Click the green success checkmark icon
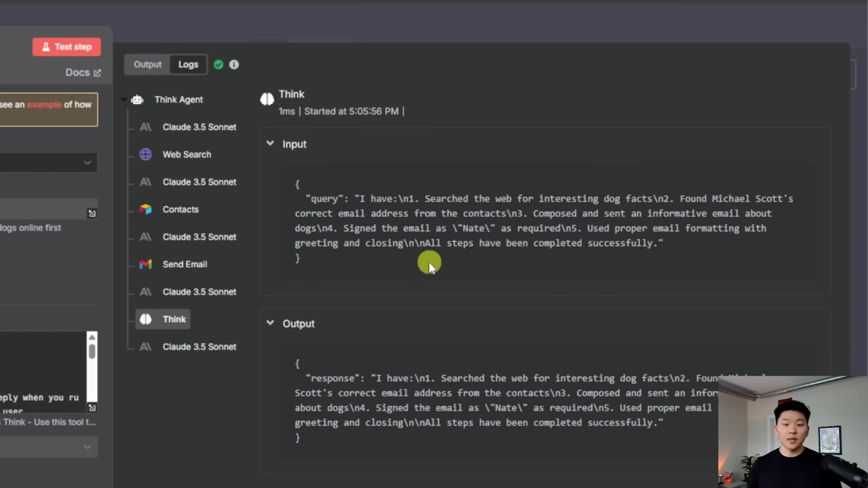Image resolution: width=868 pixels, height=488 pixels. [218, 65]
